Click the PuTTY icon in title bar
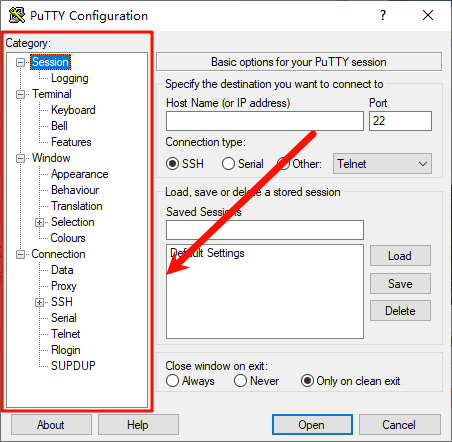Image resolution: width=452 pixels, height=442 pixels. coord(17,15)
